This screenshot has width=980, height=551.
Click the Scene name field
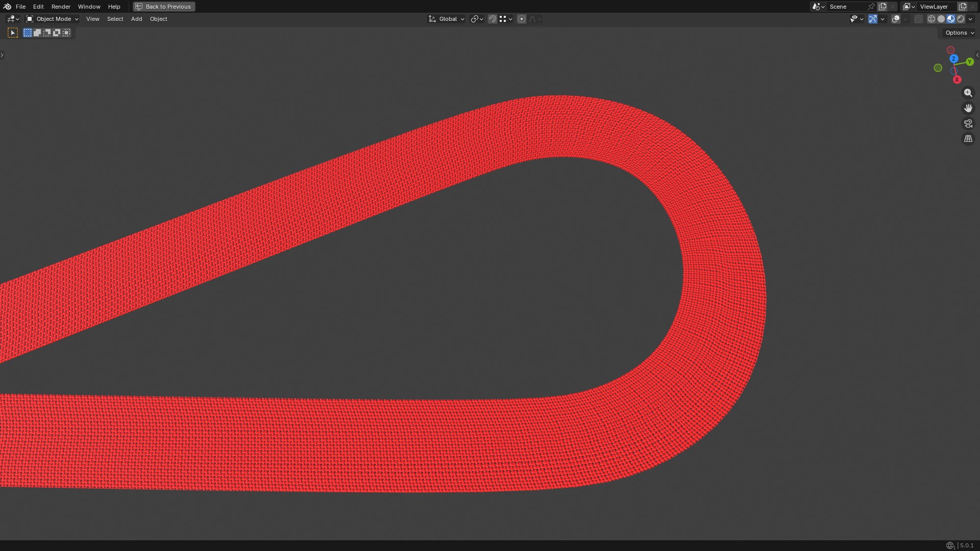846,7
